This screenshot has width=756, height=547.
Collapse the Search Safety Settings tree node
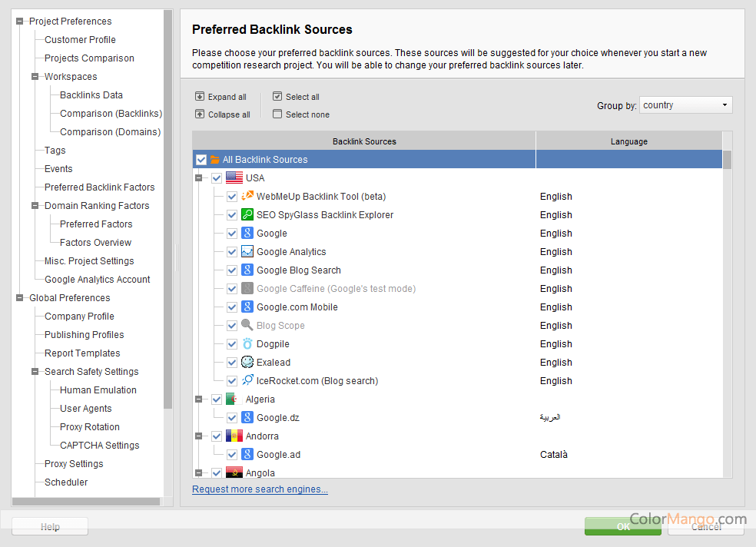(x=35, y=372)
